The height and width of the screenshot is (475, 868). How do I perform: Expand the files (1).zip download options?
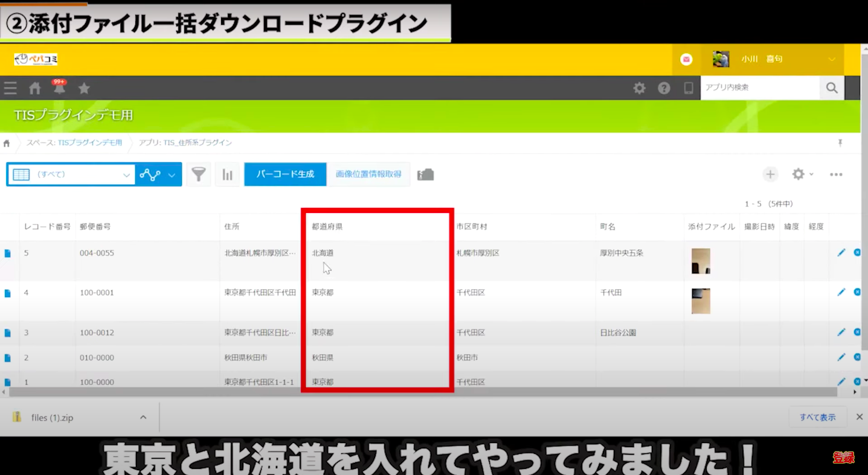143,417
